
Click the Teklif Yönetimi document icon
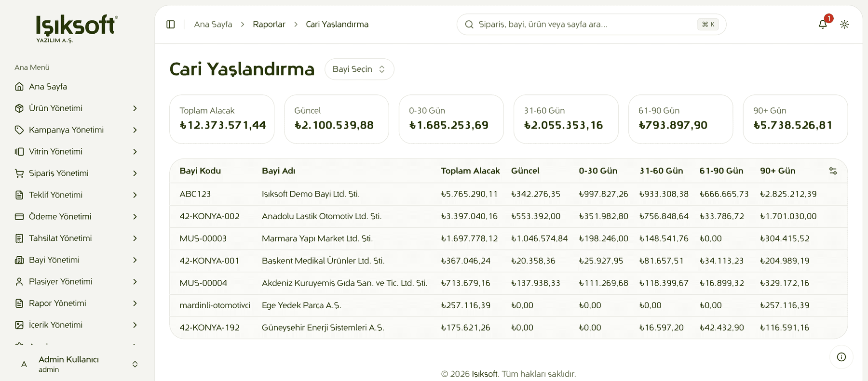(19, 195)
